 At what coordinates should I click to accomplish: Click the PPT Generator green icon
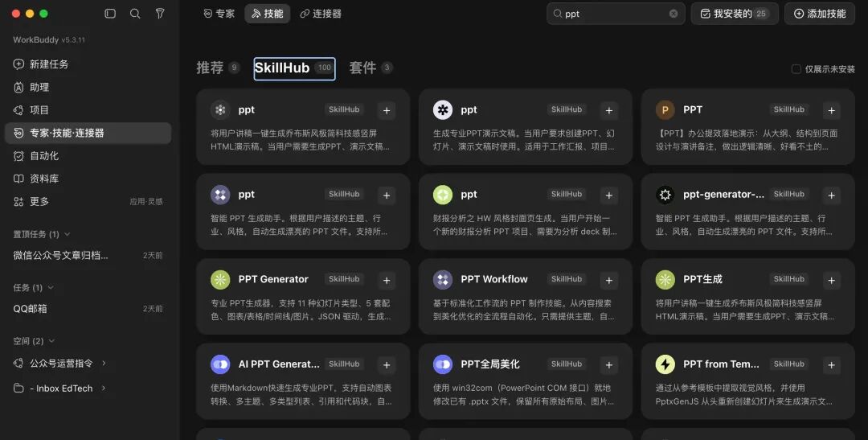(x=220, y=279)
